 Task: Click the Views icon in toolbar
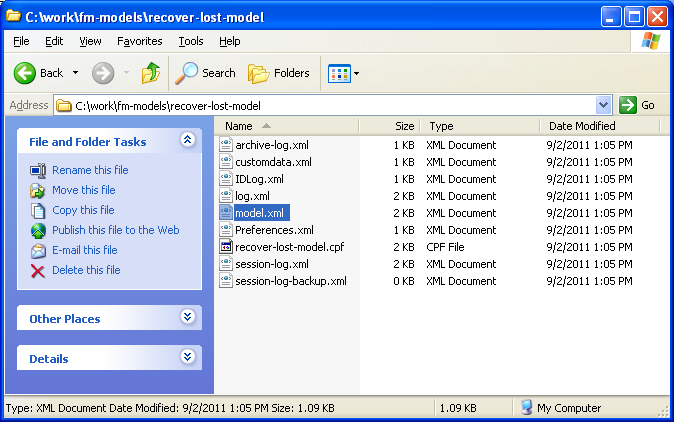click(x=339, y=73)
